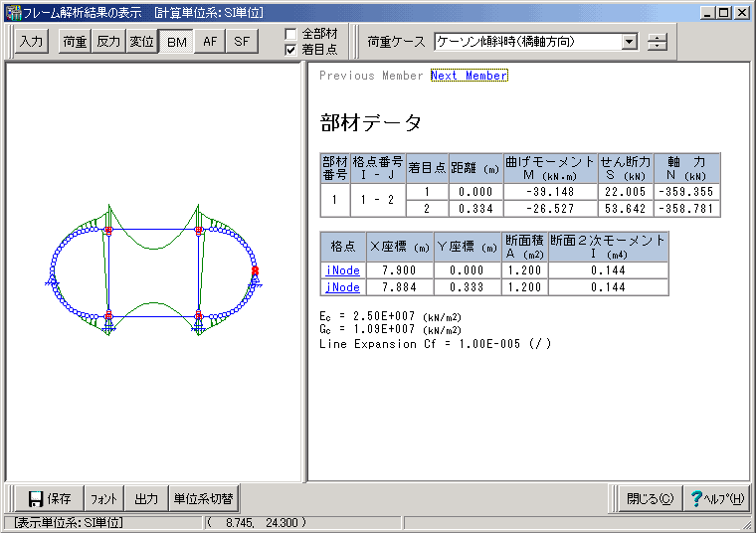The width and height of the screenshot is (756, 533).
Task: Click the application icon in the title bar
Action: (x=14, y=13)
